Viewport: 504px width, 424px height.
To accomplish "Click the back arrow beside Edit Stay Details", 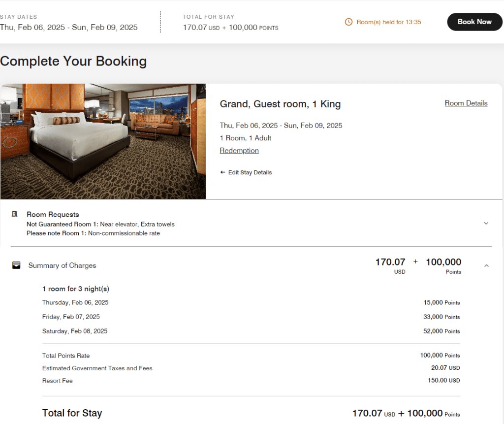I will pyautogui.click(x=223, y=172).
